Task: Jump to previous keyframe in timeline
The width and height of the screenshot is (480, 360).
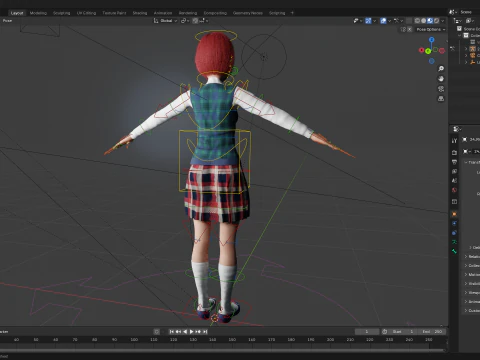Action: [x=178, y=332]
